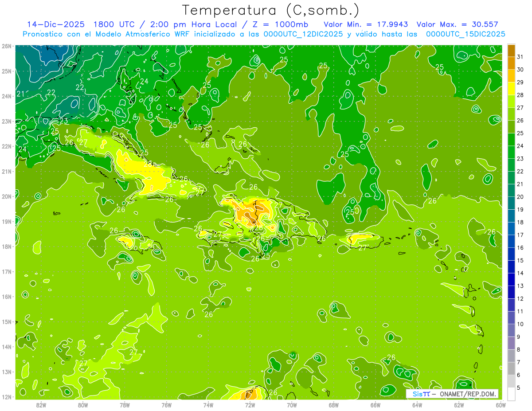Screen dimensions: 532x411
Task: Click the legend value '5'
Action: (519, 388)
